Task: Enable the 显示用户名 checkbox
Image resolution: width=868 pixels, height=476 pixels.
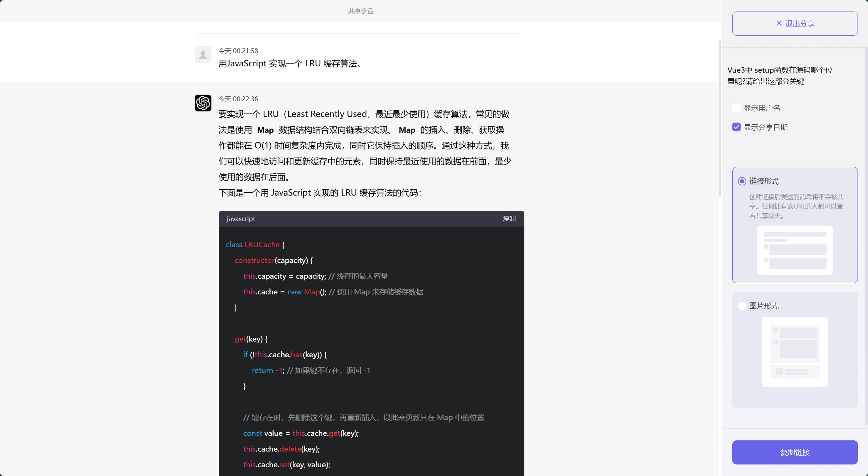Action: (x=736, y=108)
